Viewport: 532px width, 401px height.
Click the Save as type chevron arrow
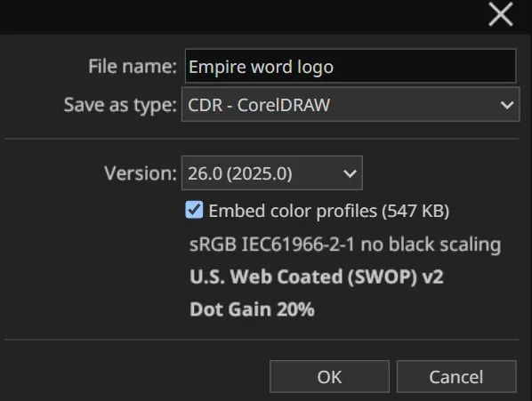[x=507, y=105]
